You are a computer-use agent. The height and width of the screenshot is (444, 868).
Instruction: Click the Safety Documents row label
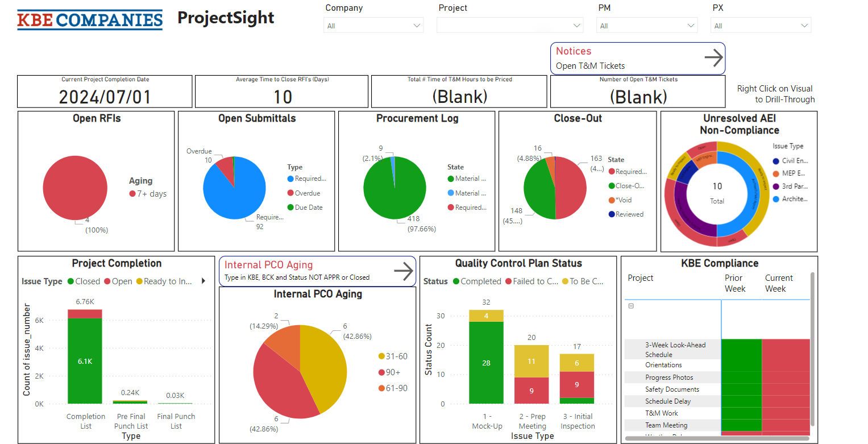[672, 389]
